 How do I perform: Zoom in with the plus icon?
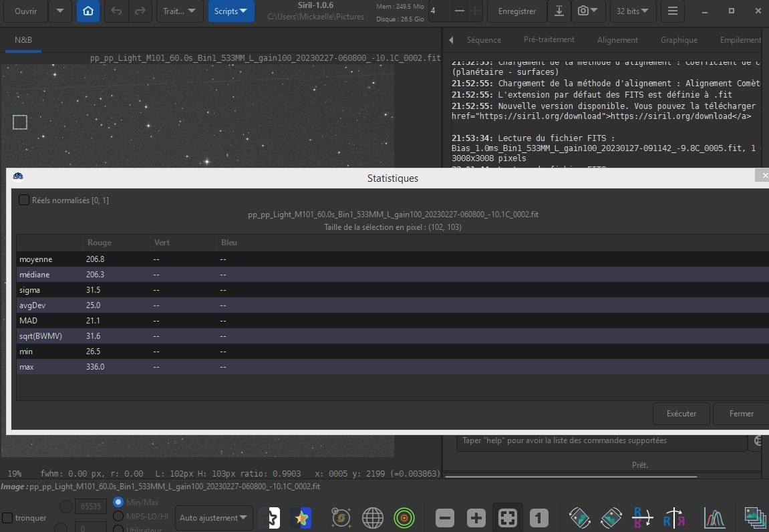(x=476, y=518)
